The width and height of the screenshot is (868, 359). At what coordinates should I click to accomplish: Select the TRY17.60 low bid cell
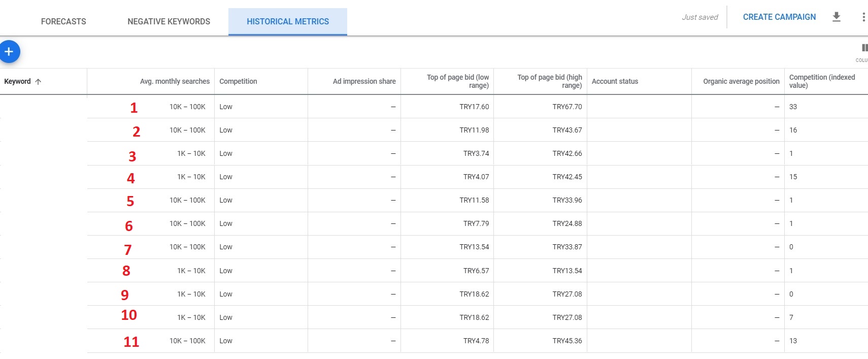tap(474, 107)
